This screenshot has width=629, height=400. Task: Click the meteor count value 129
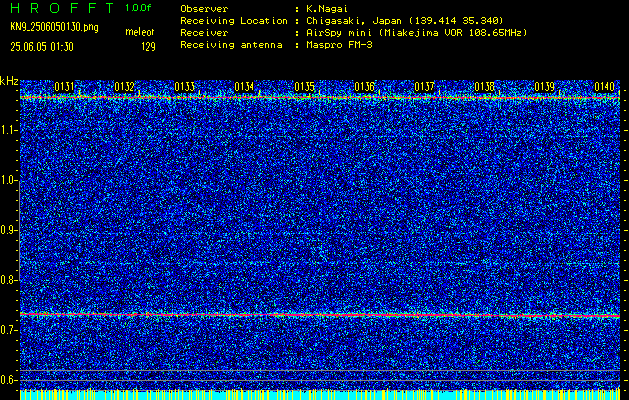[x=148, y=47]
